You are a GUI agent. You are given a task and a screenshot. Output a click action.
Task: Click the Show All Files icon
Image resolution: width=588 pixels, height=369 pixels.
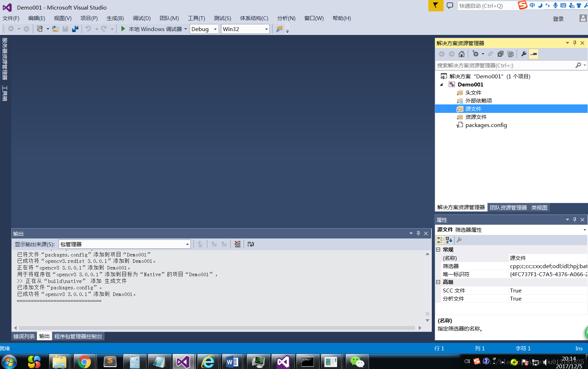tap(510, 54)
